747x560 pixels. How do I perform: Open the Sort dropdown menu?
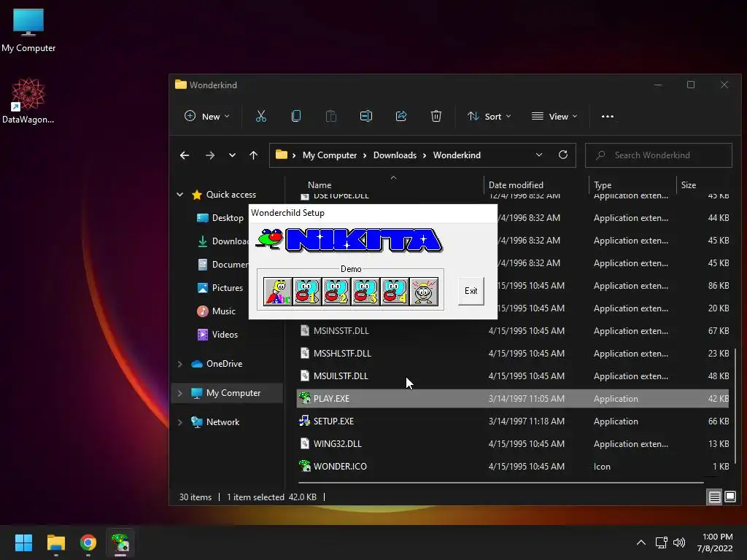click(x=489, y=116)
